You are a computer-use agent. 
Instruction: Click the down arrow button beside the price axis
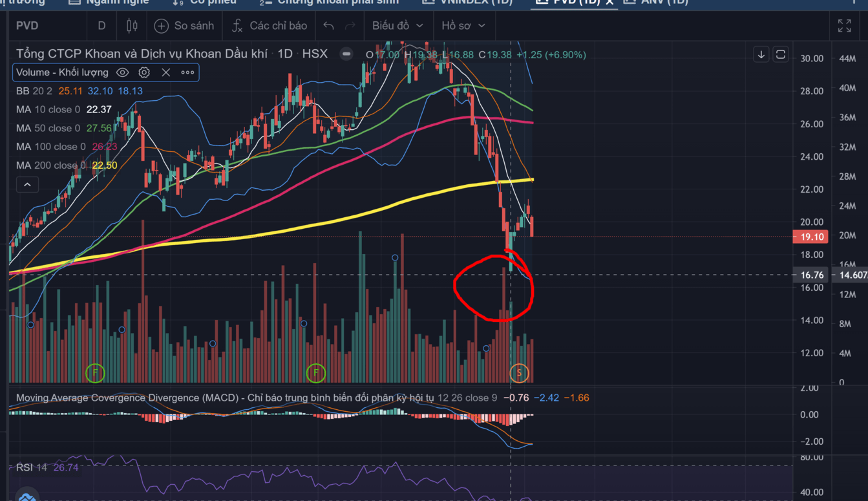point(761,54)
